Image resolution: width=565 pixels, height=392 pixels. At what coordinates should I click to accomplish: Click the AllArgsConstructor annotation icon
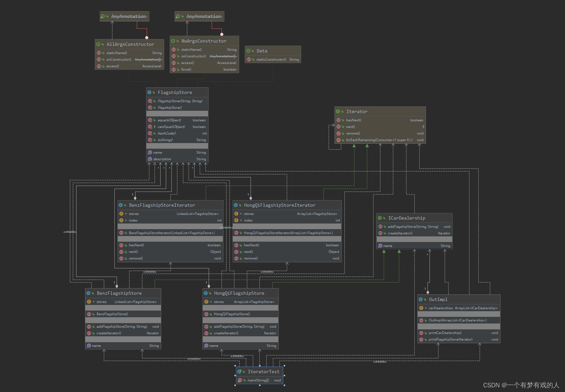[x=98, y=44]
